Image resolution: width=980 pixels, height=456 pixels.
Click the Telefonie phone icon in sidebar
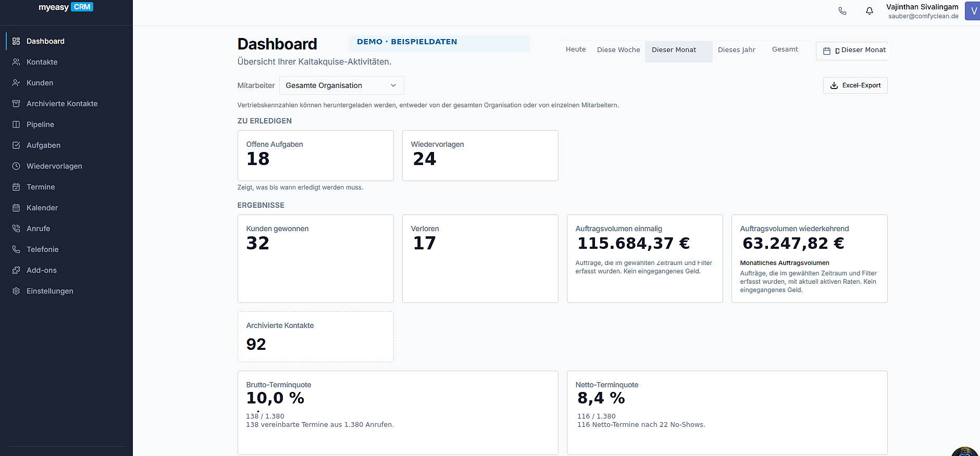16,249
